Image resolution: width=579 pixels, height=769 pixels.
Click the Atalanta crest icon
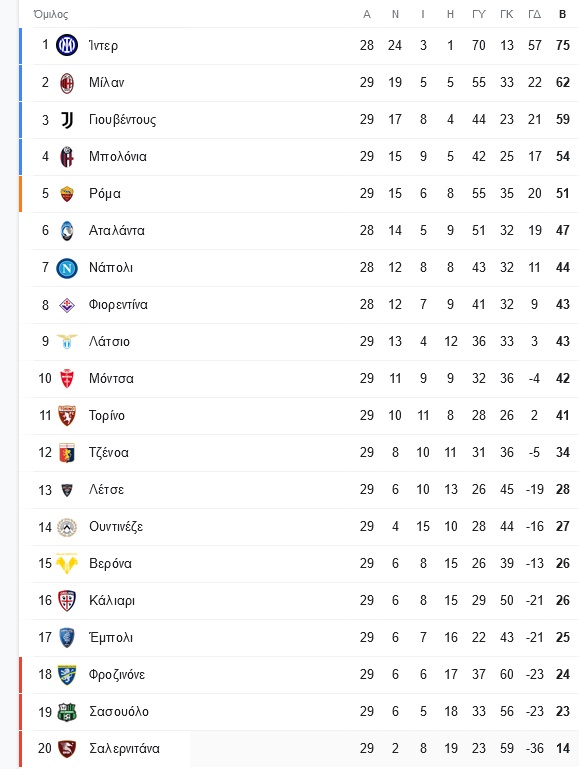pyautogui.click(x=67, y=231)
